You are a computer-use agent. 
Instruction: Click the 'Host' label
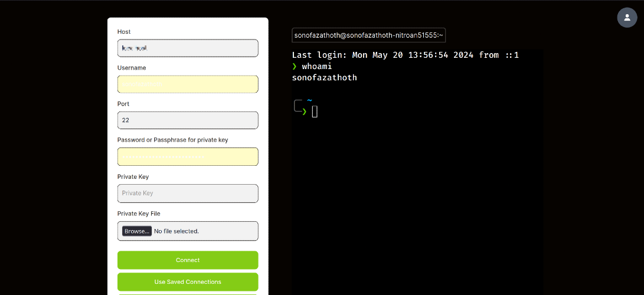(x=124, y=32)
